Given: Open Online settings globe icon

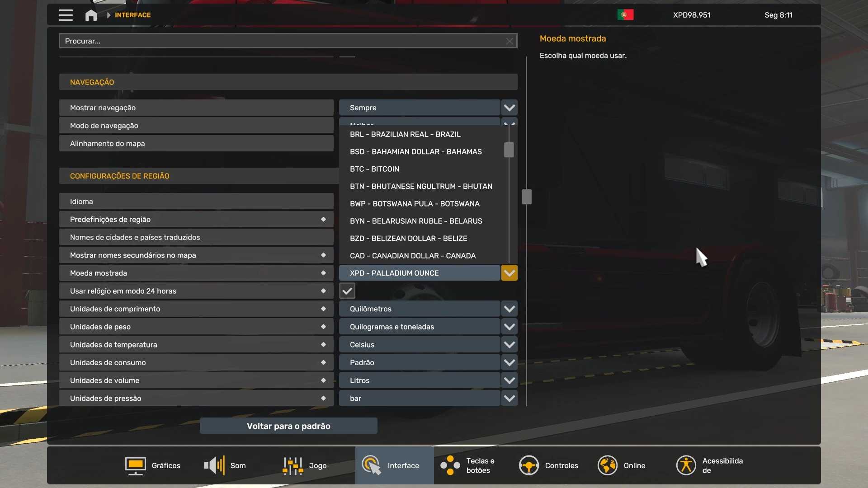Looking at the screenshot, I should pos(608,465).
